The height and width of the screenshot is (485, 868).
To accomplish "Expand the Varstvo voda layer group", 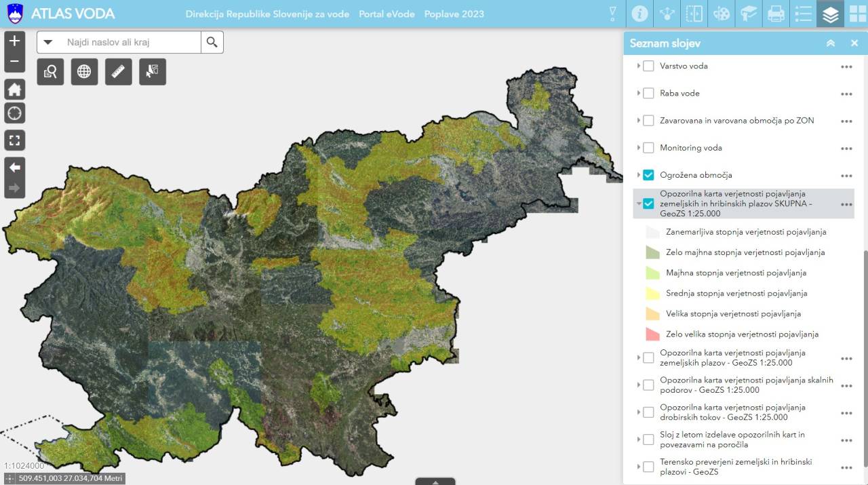I will (638, 66).
